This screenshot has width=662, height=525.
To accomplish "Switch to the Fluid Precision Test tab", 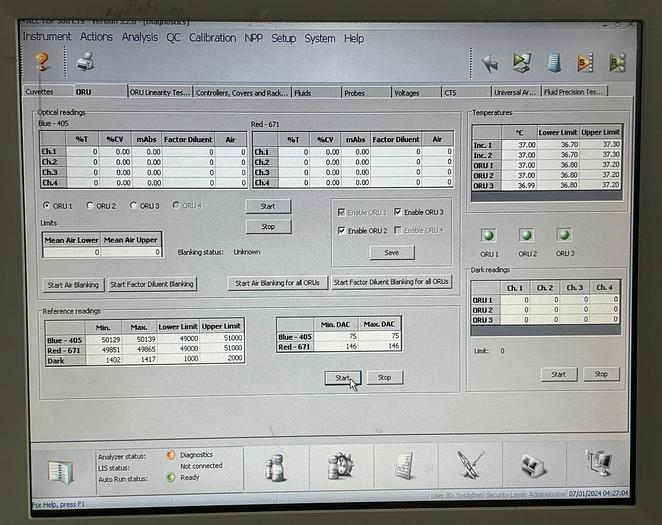I will [x=574, y=91].
